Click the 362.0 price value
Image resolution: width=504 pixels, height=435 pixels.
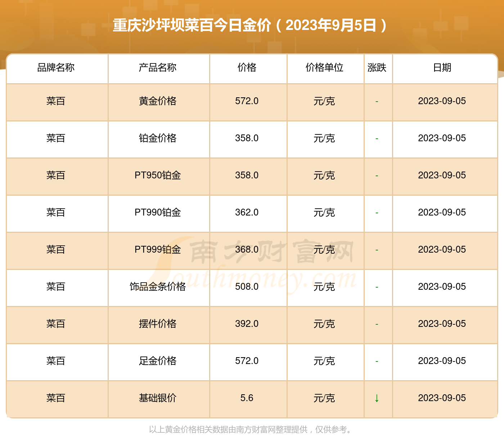247,212
